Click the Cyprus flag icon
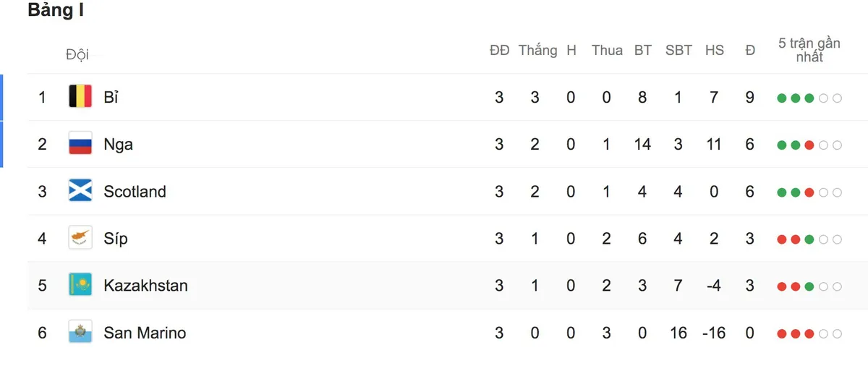The width and height of the screenshot is (868, 366). [80, 238]
